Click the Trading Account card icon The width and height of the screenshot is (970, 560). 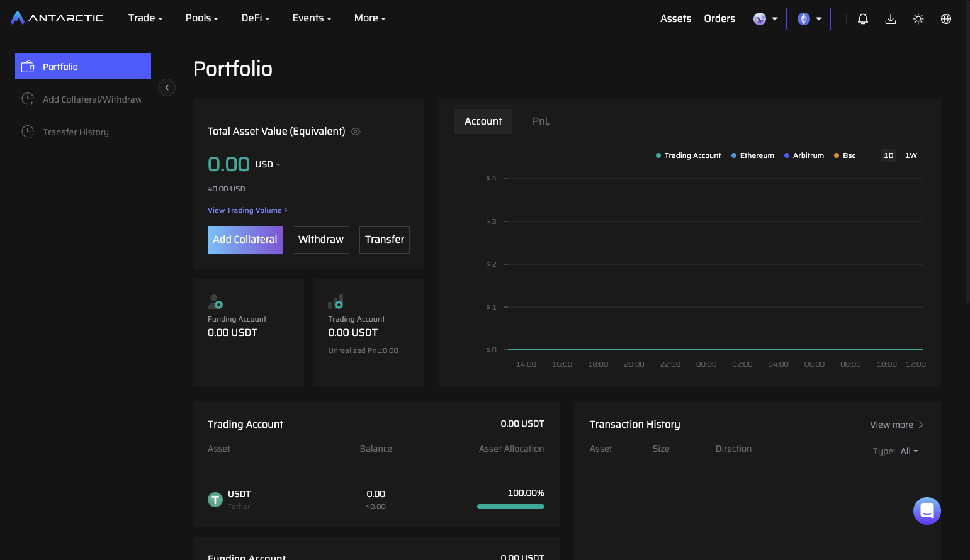(x=336, y=302)
